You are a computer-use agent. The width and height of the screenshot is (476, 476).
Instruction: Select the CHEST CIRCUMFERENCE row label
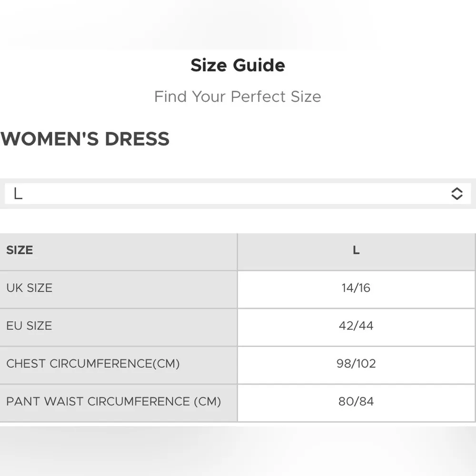coord(93,364)
